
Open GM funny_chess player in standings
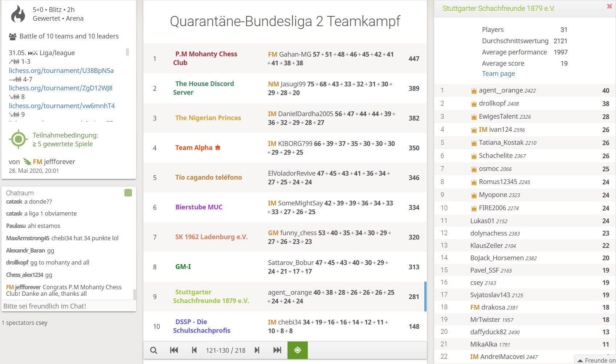[x=292, y=233]
